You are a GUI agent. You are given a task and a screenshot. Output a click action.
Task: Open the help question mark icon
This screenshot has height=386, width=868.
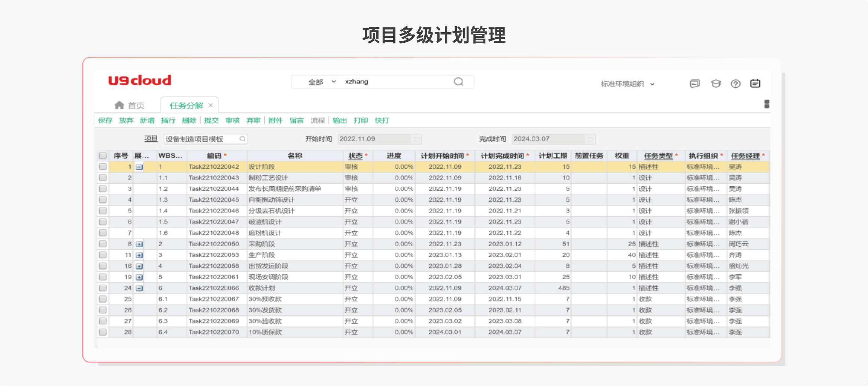735,84
